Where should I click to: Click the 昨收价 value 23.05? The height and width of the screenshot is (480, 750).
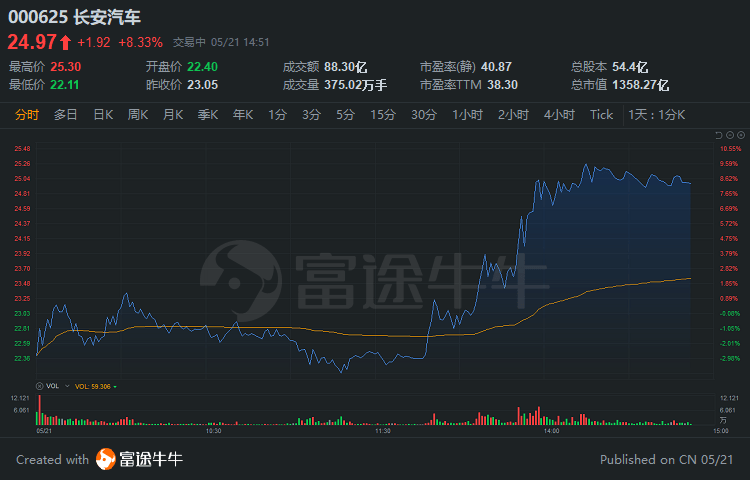click(202, 85)
